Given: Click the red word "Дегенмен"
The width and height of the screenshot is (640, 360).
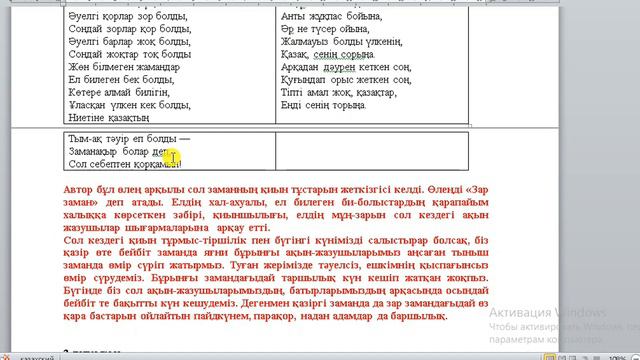Looking at the screenshot, I should coord(264,303).
